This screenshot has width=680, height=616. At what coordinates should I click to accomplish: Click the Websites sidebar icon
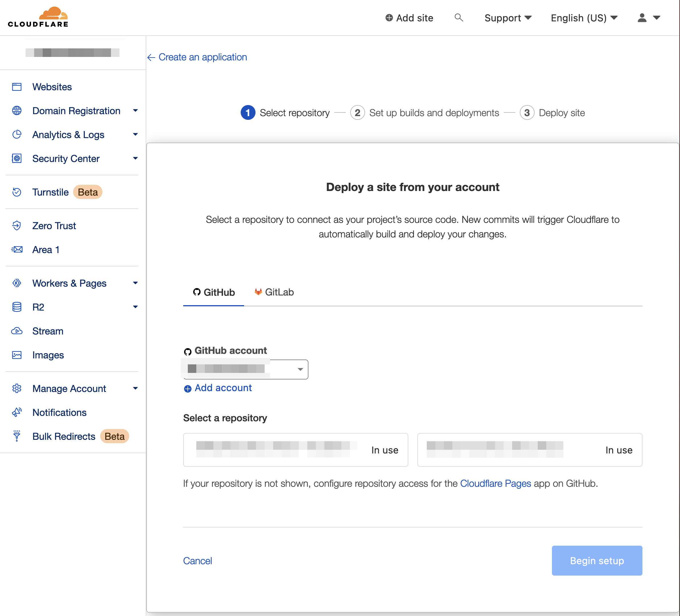pyautogui.click(x=17, y=87)
